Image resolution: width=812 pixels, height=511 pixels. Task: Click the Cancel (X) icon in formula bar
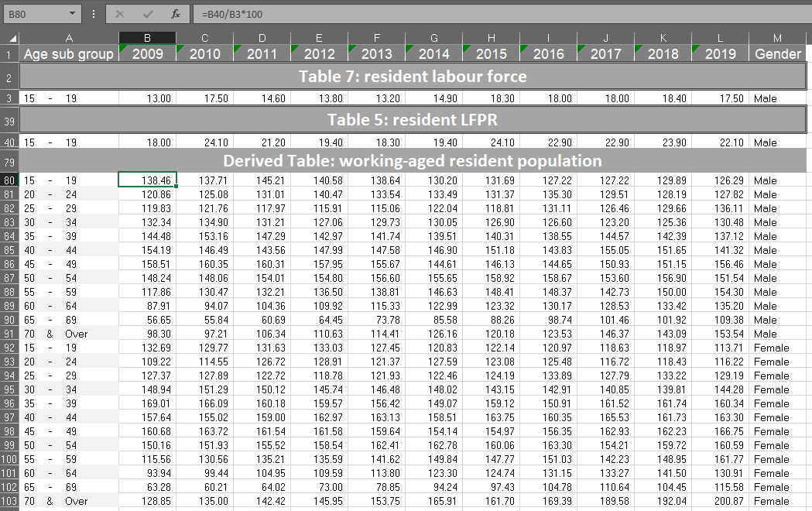[121, 14]
